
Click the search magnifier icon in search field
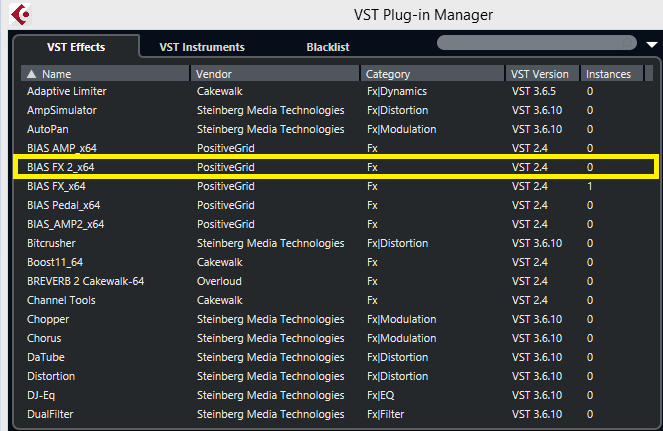click(627, 43)
